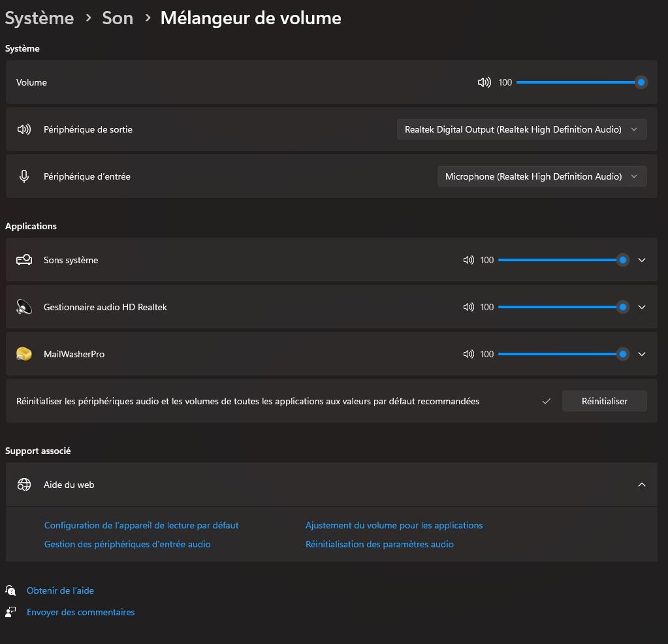Image resolution: width=668 pixels, height=644 pixels.
Task: Go to Système in breadcrumb
Action: pyautogui.click(x=39, y=18)
